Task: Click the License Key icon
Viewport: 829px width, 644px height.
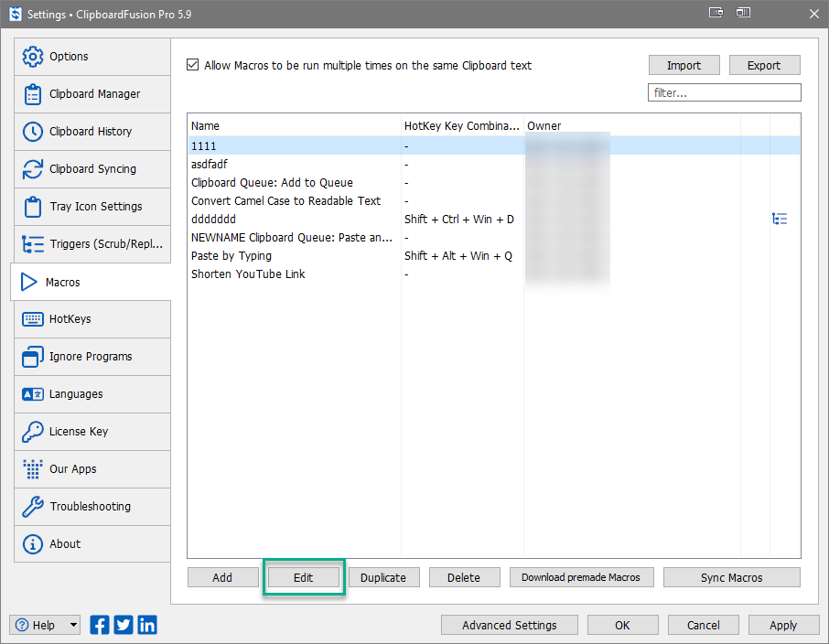Action: pyautogui.click(x=33, y=432)
